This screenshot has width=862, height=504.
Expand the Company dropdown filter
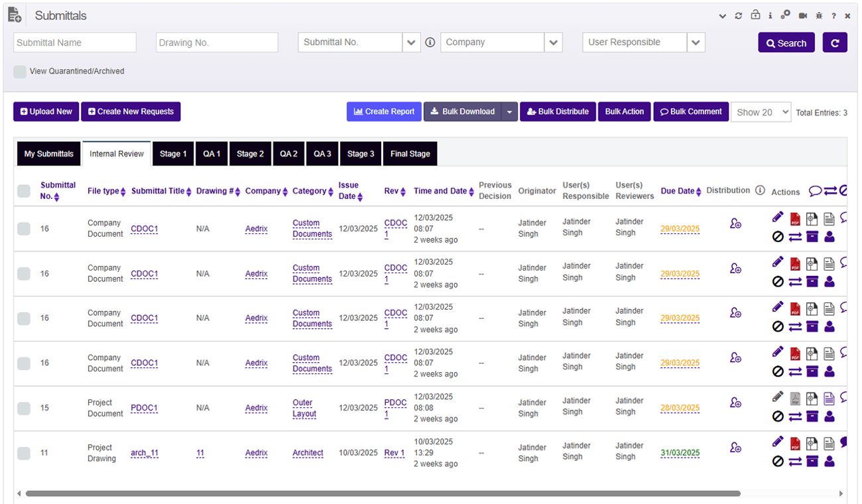tap(553, 42)
